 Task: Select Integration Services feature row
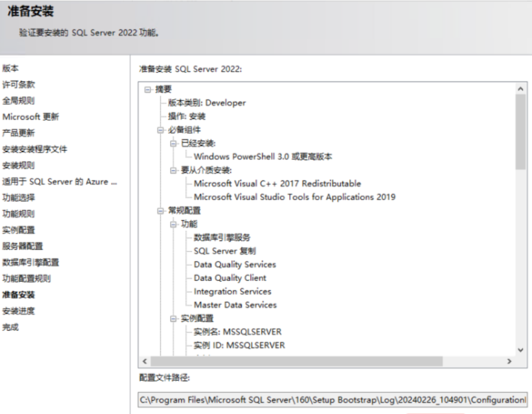point(232,291)
